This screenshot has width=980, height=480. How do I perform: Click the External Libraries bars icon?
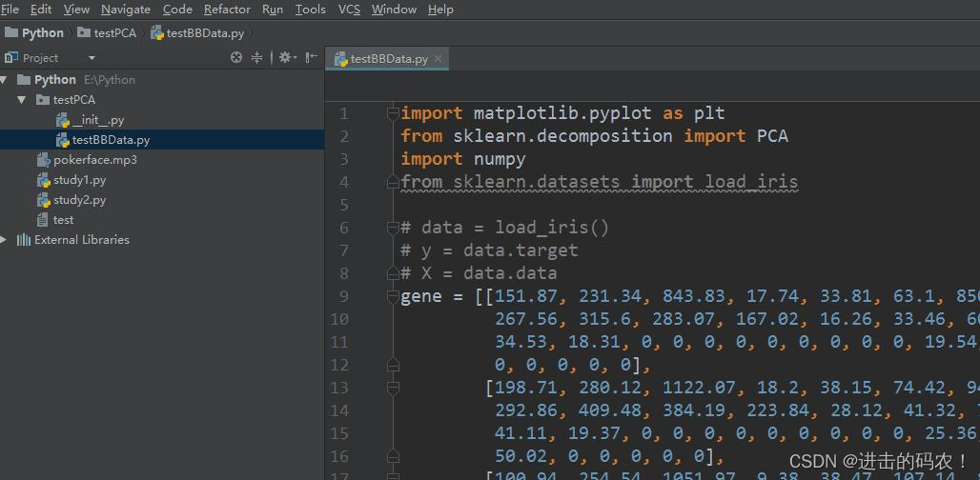(x=24, y=240)
